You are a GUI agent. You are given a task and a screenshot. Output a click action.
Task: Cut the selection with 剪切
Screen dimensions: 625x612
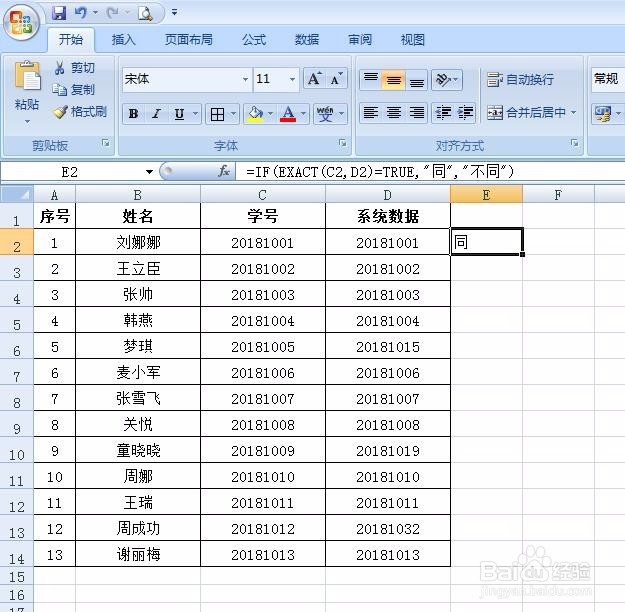point(75,68)
